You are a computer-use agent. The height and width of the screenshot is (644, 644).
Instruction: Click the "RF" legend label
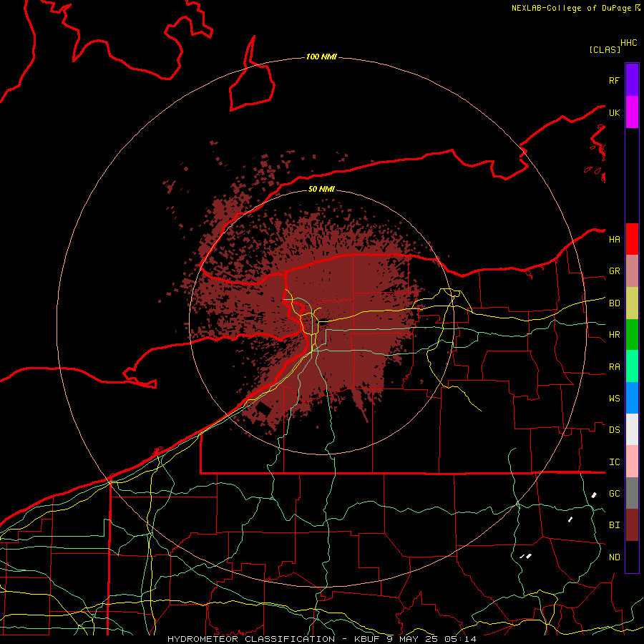tap(614, 80)
